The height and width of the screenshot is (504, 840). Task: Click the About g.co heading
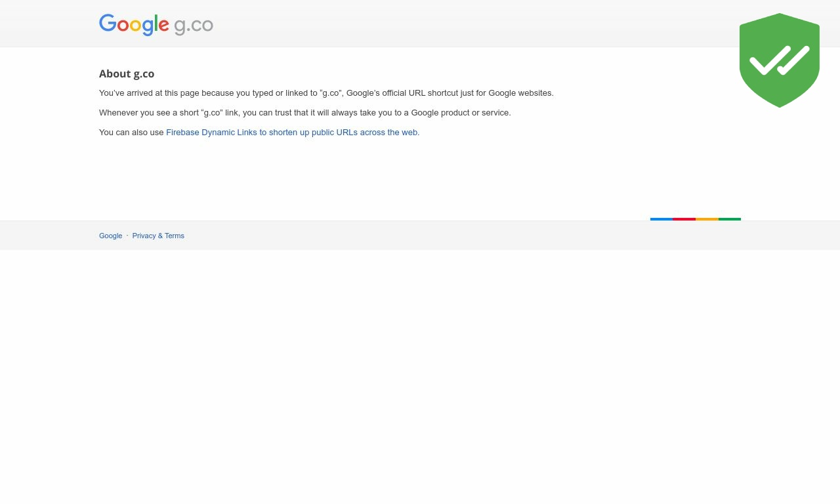[x=127, y=74]
